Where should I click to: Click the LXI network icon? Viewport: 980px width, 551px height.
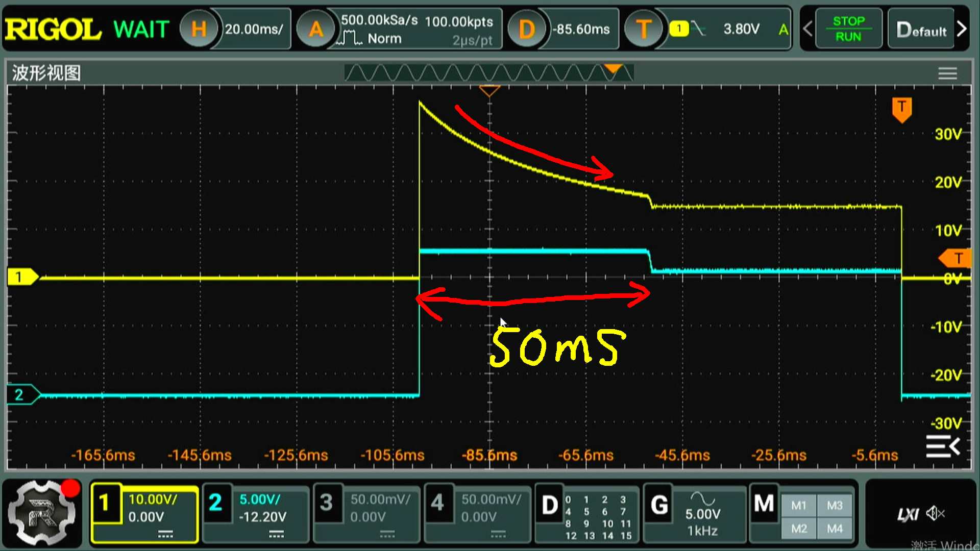tap(908, 514)
